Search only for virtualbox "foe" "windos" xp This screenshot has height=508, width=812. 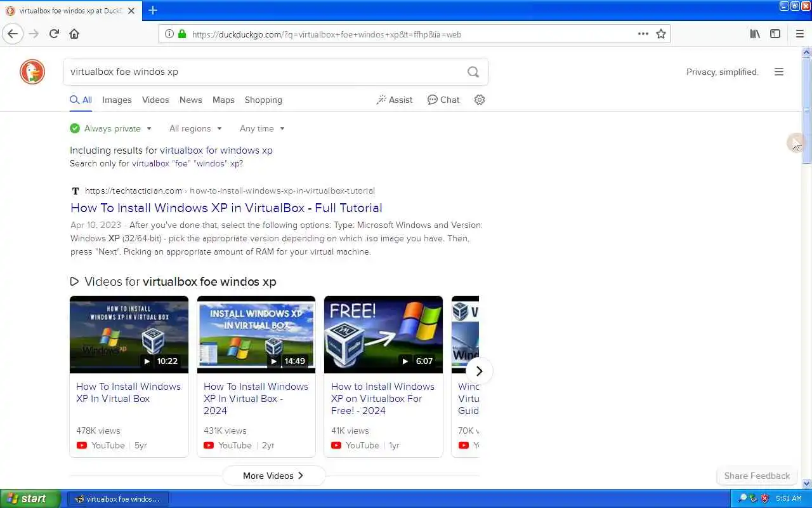[187, 163]
